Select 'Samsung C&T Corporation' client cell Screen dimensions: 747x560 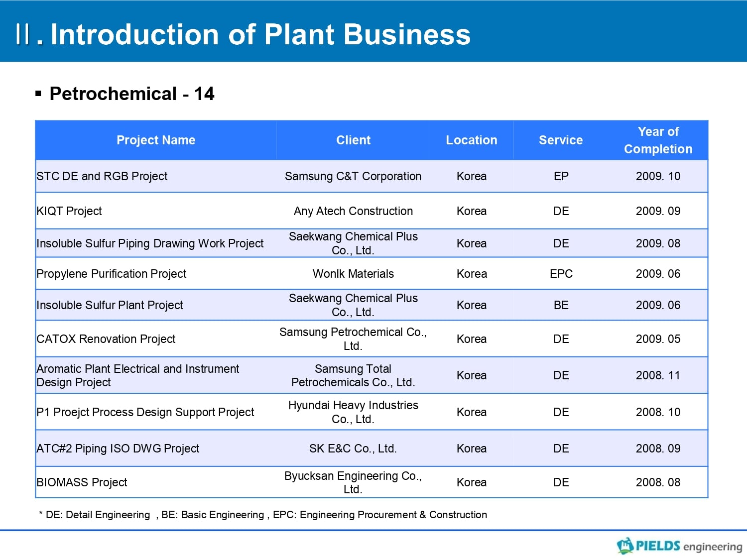(x=353, y=176)
